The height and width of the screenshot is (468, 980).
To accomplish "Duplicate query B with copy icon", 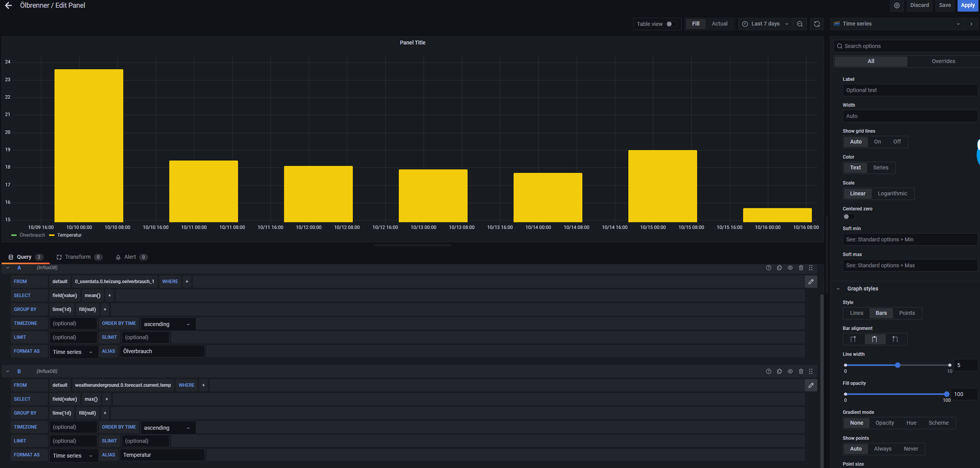I will click(x=779, y=371).
